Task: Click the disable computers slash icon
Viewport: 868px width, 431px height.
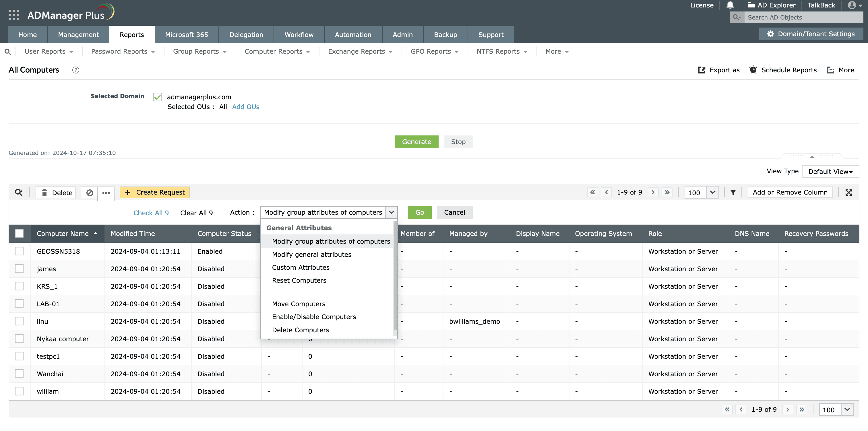Action: coord(89,193)
